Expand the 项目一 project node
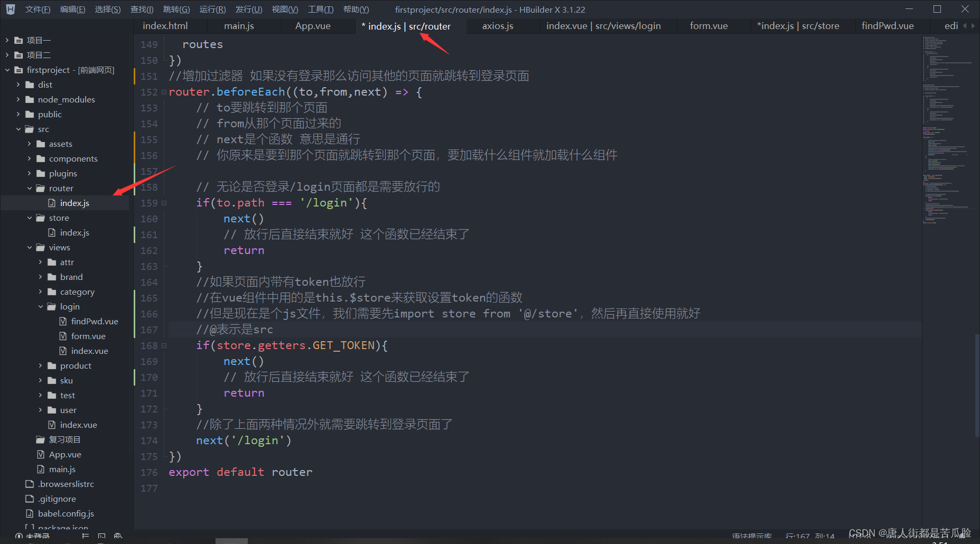 click(7, 40)
